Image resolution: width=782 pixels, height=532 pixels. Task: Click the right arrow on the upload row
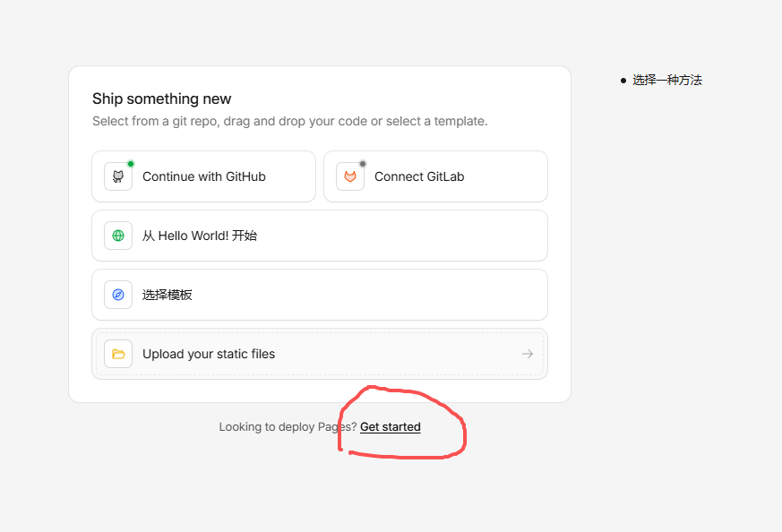pos(528,354)
